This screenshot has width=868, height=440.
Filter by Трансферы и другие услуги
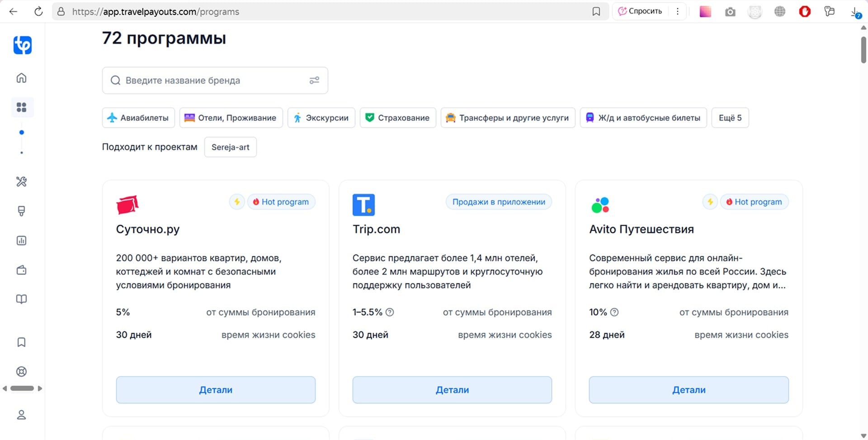pyautogui.click(x=508, y=117)
